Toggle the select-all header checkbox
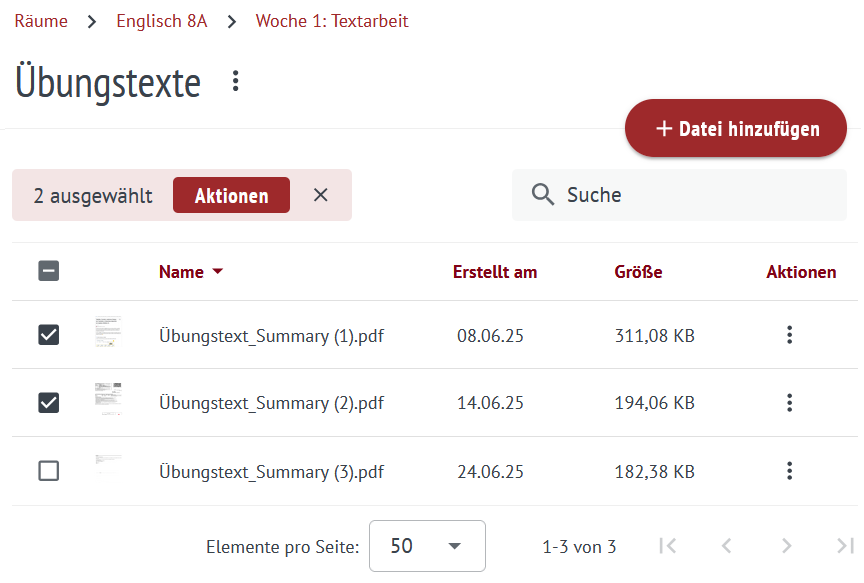This screenshot has width=864, height=583. 48,271
